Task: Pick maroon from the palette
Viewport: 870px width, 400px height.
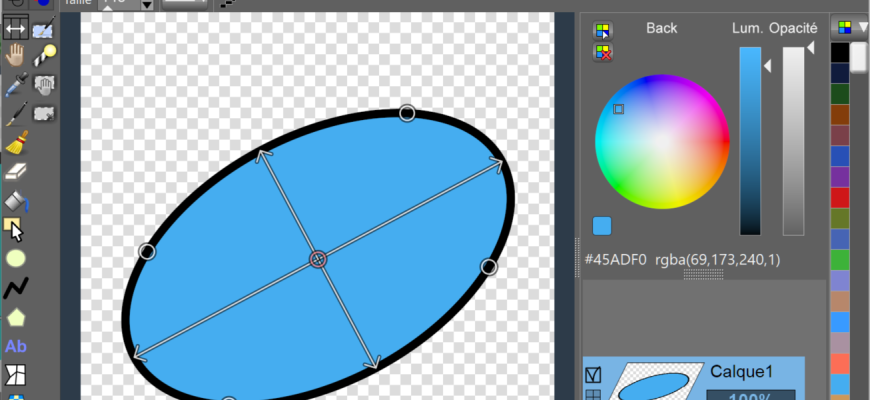Action: click(840, 135)
